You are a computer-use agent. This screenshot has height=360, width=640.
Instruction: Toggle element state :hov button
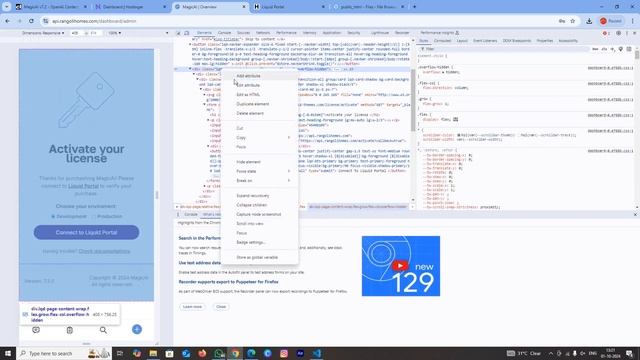(x=595, y=49)
